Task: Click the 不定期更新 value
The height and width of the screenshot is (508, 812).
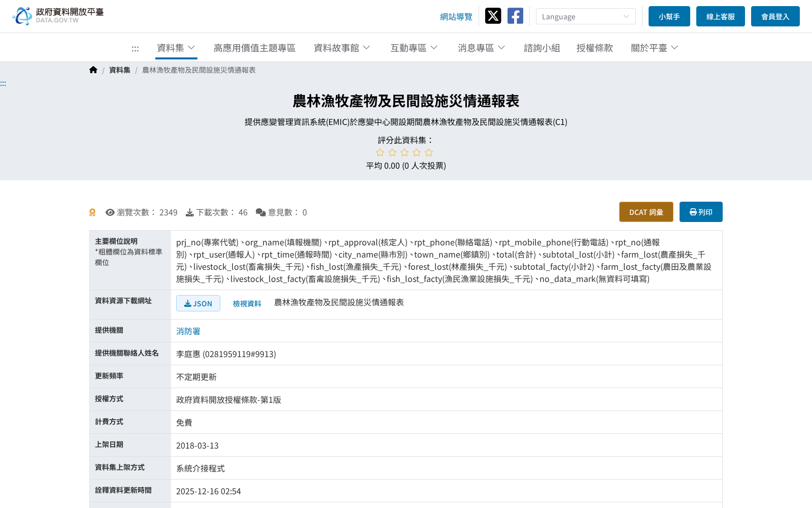Action: pyautogui.click(x=196, y=377)
